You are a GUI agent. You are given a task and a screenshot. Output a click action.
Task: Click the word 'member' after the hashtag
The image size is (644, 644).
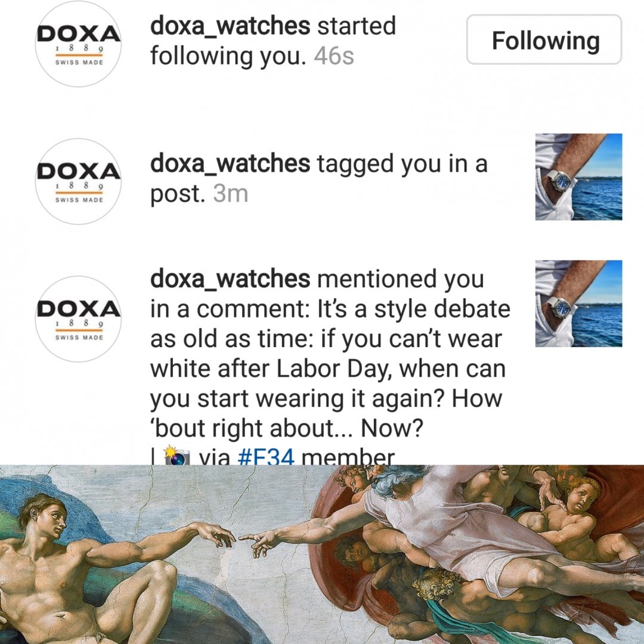click(x=348, y=457)
